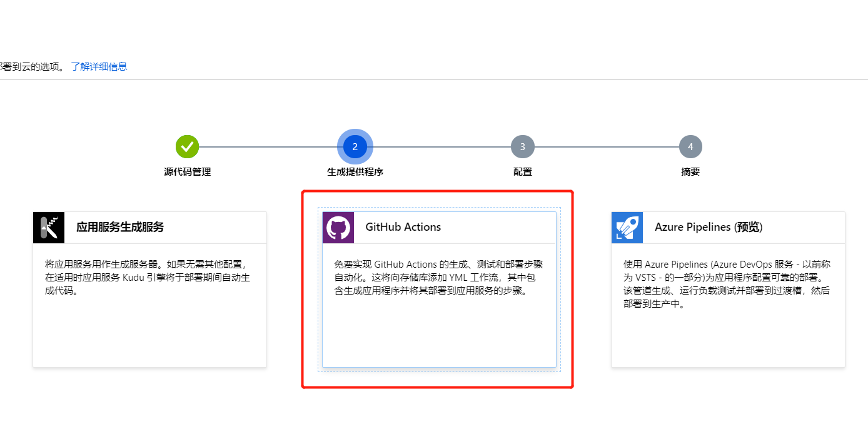Click the 摘要 step label

point(690,172)
